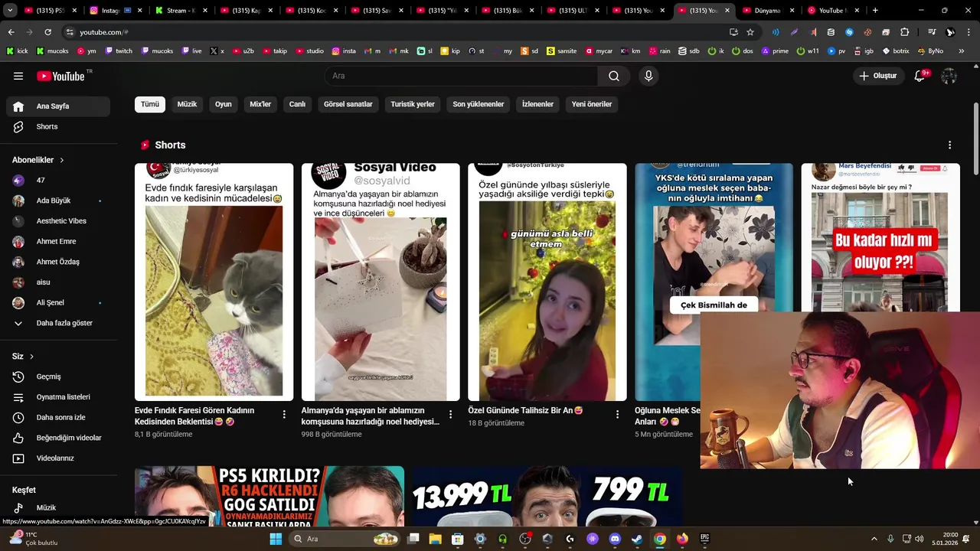This screenshot has height=551, width=980.
Task: Open the cat and mouse short thumbnail
Action: click(x=214, y=282)
